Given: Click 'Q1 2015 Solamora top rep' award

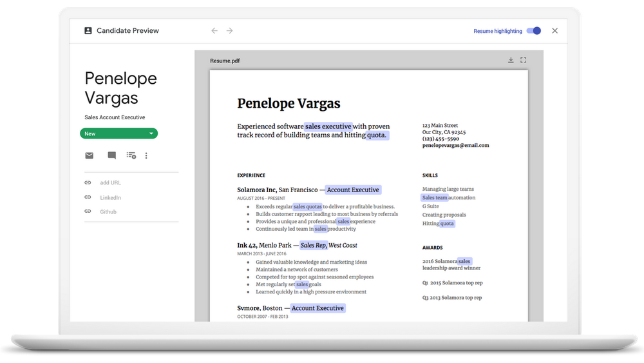Looking at the screenshot, I should pos(453,283).
